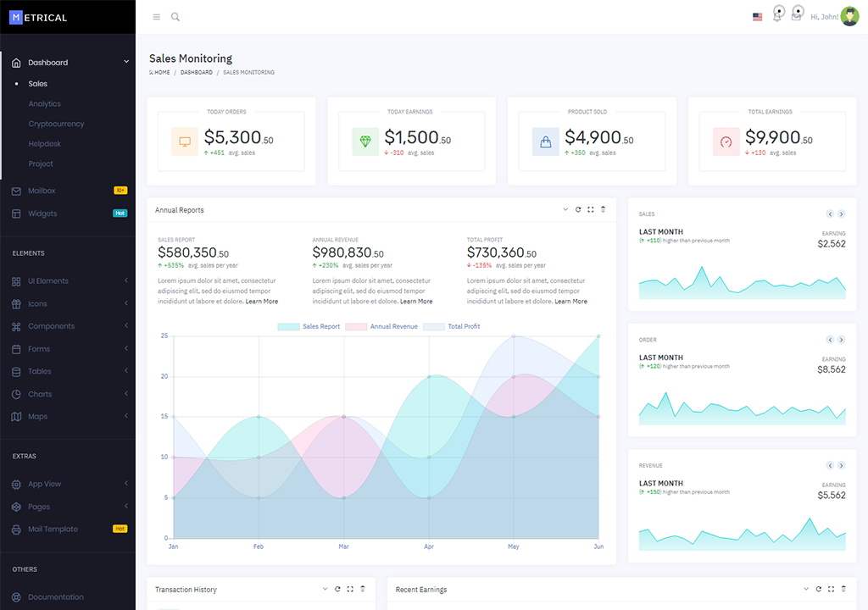Viewport: 868px width, 610px height.
Task: Open the messages envelope icon in header
Action: point(796,17)
